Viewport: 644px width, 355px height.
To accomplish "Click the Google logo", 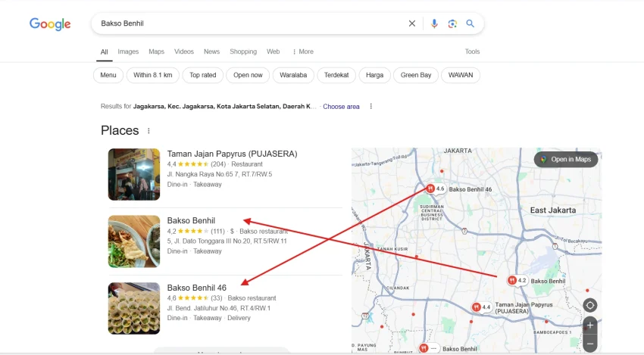I will [50, 23].
